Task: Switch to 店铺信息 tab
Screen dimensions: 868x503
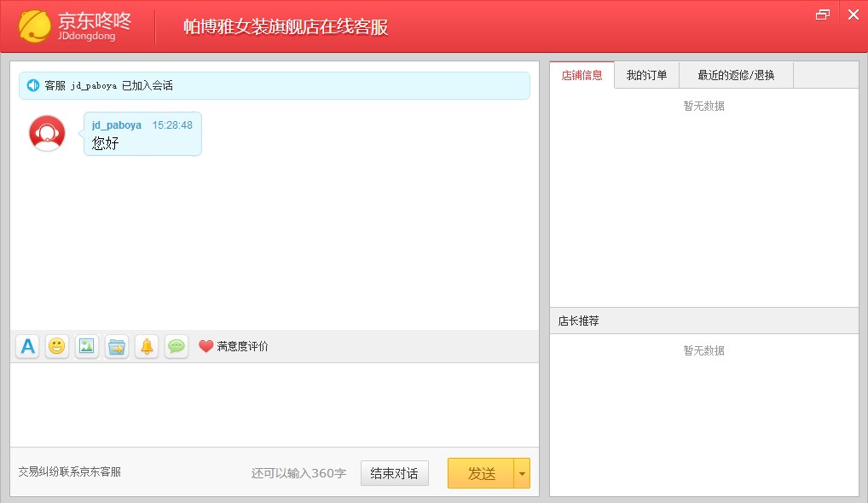Action: [582, 75]
